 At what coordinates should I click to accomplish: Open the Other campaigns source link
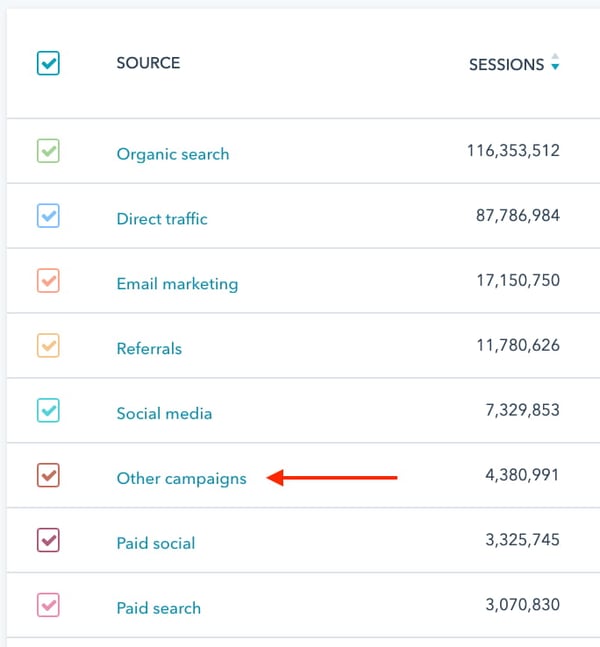pyautogui.click(x=181, y=478)
